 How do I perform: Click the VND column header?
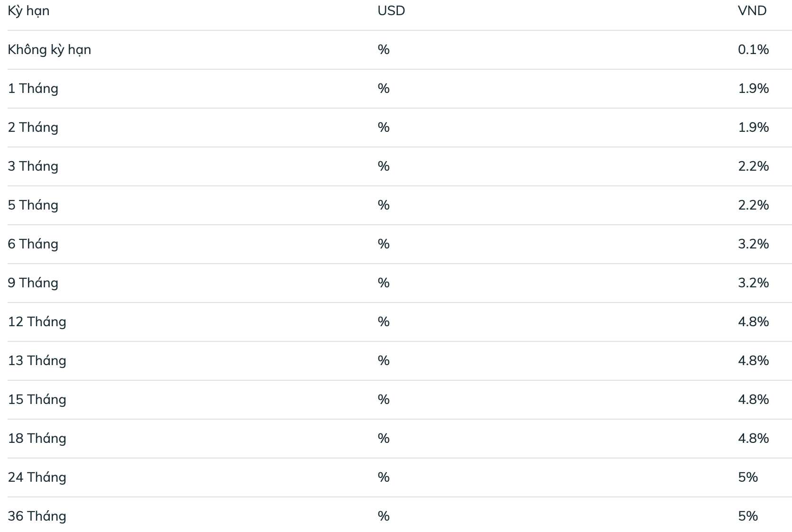pos(752,11)
